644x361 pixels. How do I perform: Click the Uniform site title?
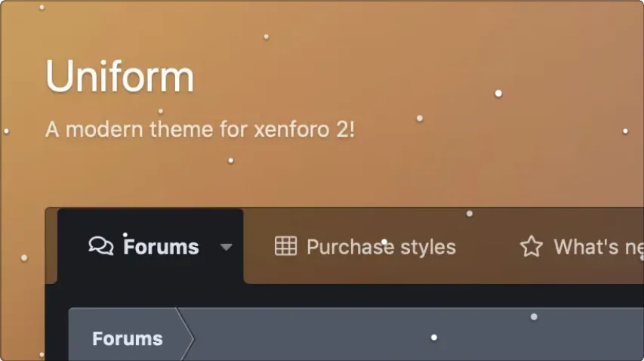(119, 76)
